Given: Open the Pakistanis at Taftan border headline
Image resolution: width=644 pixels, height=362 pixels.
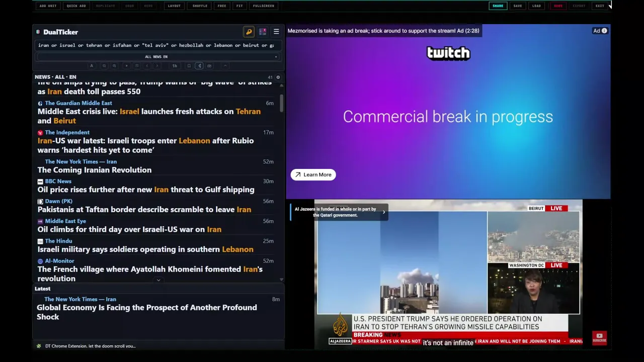Looking at the screenshot, I should coord(144,210).
